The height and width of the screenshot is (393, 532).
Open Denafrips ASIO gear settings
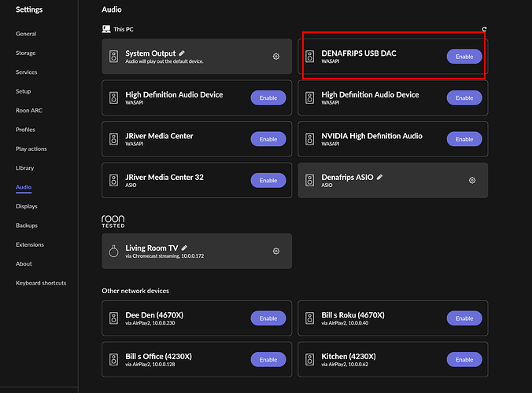tap(472, 180)
